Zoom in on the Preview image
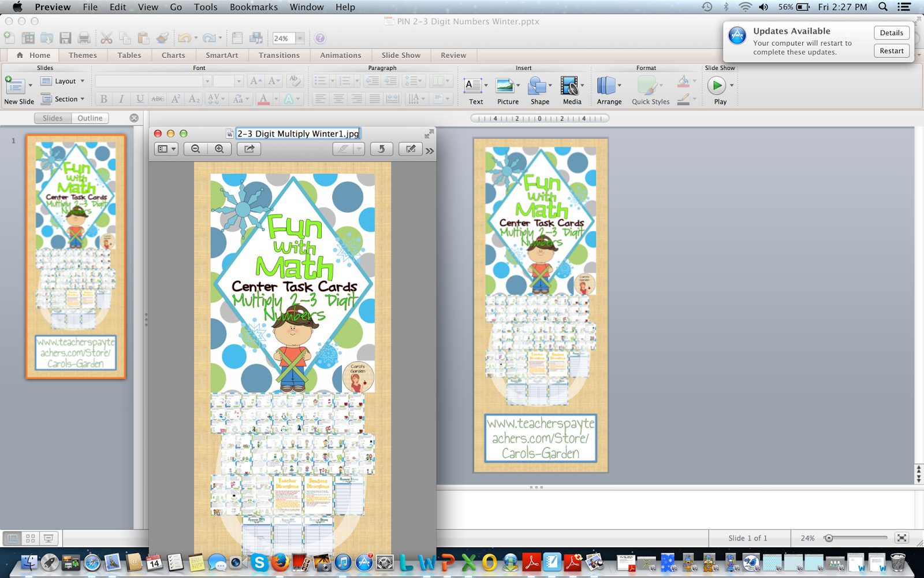Screen dimensions: 924x578 [219, 149]
